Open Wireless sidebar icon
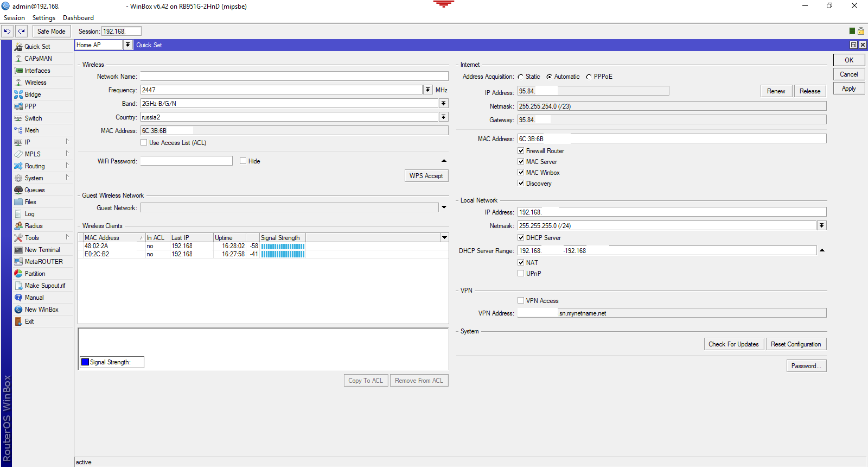The width and height of the screenshot is (868, 467). pos(18,83)
